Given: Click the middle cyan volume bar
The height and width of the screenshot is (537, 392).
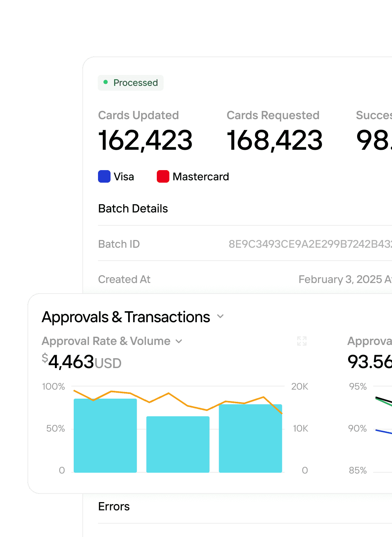Looking at the screenshot, I should pyautogui.click(x=178, y=444).
